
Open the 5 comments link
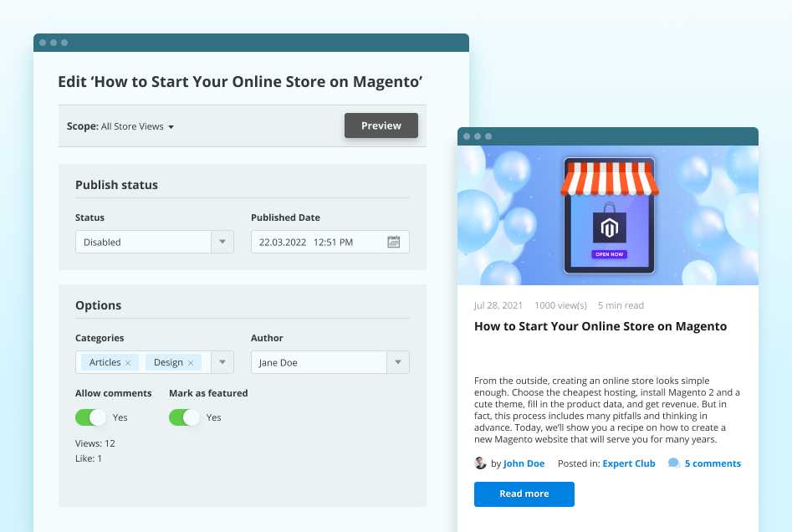click(x=710, y=463)
